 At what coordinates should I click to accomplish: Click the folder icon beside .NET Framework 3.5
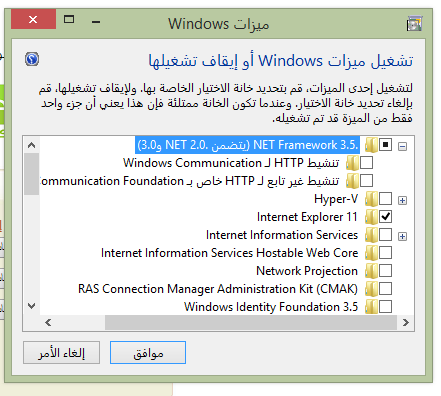point(371,145)
